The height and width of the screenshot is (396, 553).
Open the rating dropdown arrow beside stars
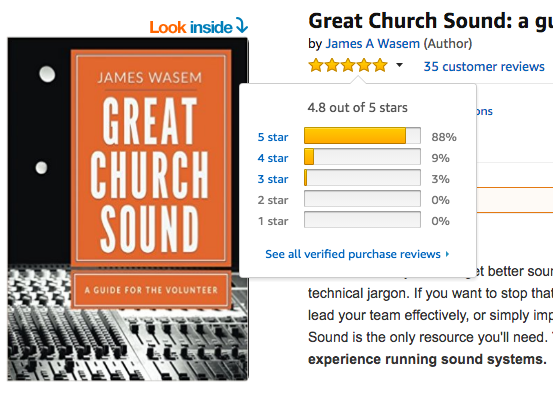(x=399, y=65)
